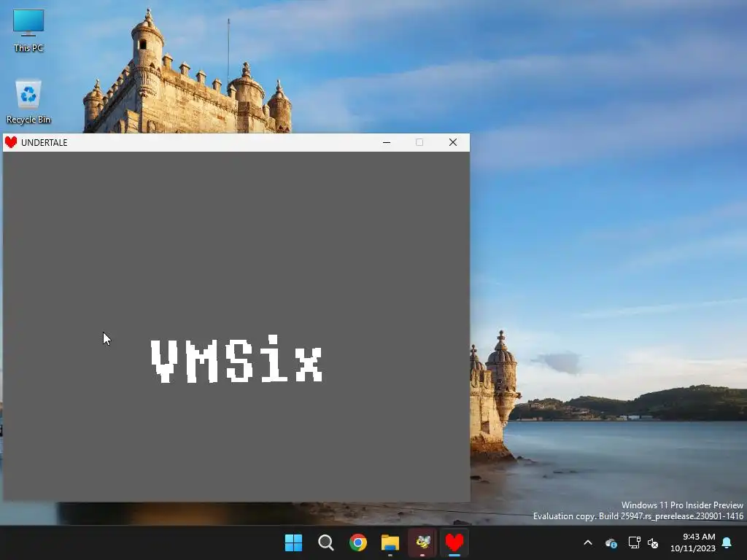The height and width of the screenshot is (560, 747).
Task: Close the UNDERTALE window
Action: tap(453, 142)
